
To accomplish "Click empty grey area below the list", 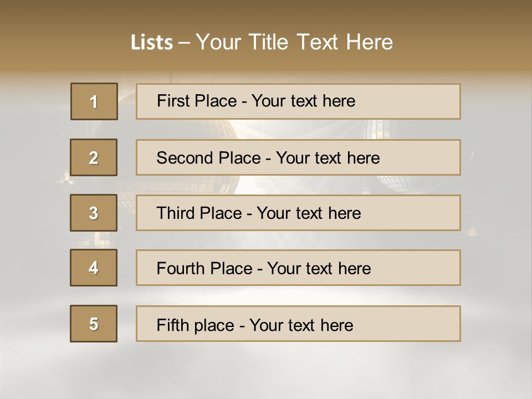I will 266,371.
